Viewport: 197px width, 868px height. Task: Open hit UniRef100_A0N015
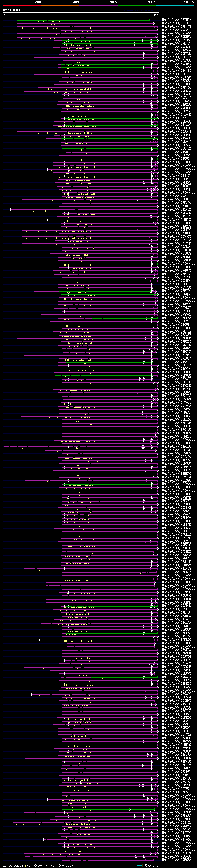(177, 142)
